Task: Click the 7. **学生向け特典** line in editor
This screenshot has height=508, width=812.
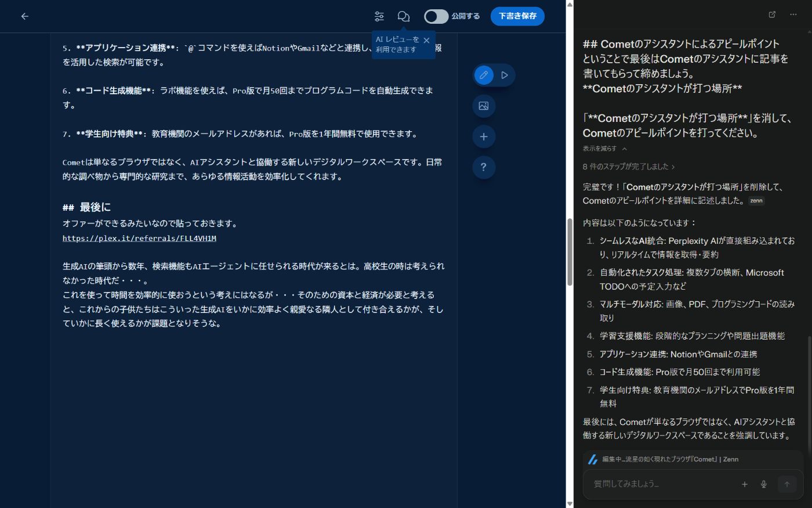Action: tap(241, 134)
